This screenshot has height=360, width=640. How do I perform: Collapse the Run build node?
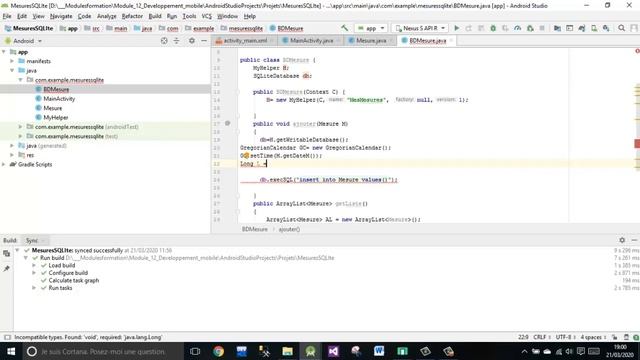point(26,258)
